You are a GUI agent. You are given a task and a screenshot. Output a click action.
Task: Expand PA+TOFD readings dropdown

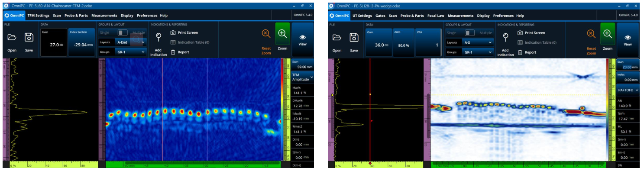pos(628,90)
